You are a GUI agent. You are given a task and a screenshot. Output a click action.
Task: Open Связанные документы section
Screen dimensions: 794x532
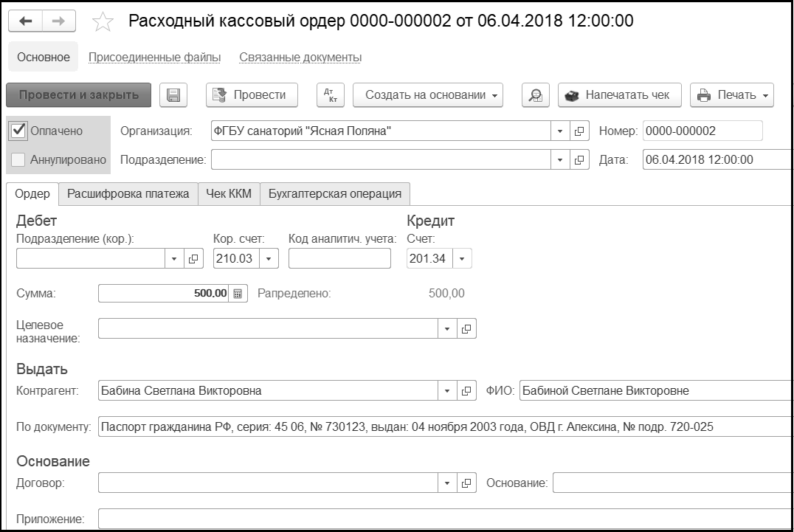(300, 58)
